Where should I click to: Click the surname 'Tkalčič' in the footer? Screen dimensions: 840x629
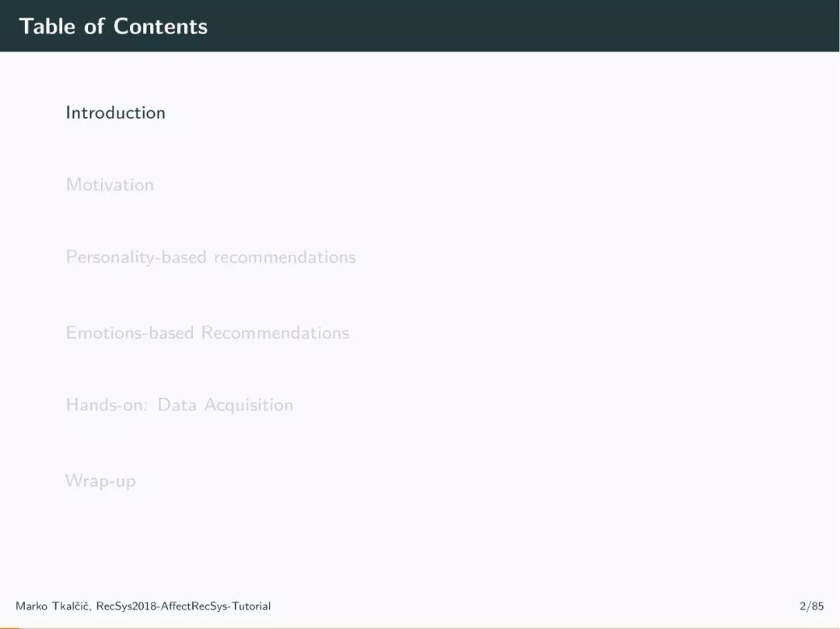72,606
